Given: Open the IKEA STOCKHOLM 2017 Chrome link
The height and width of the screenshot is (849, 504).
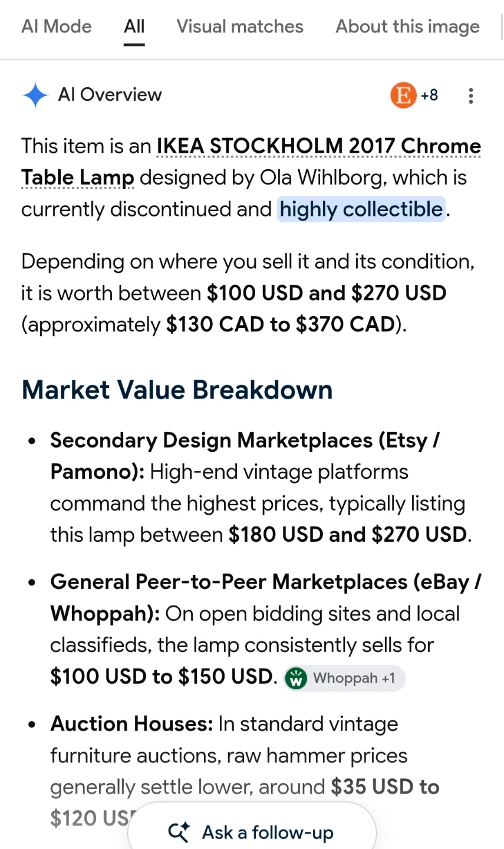Looking at the screenshot, I should coord(319,146).
